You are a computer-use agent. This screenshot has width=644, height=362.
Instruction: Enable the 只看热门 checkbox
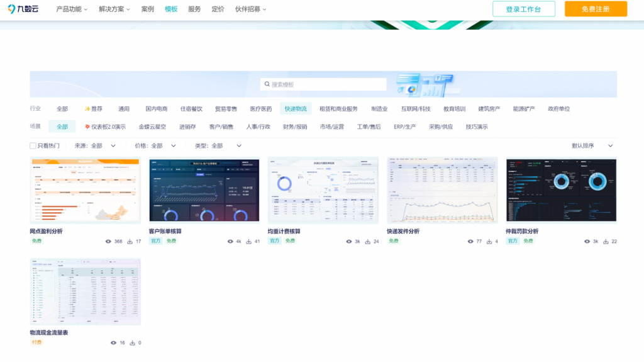pos(33,145)
